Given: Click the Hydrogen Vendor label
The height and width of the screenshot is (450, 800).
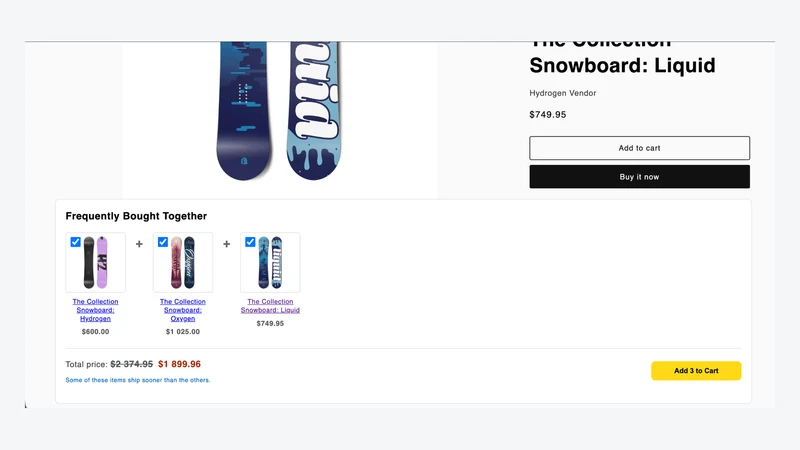Looking at the screenshot, I should 563,93.
